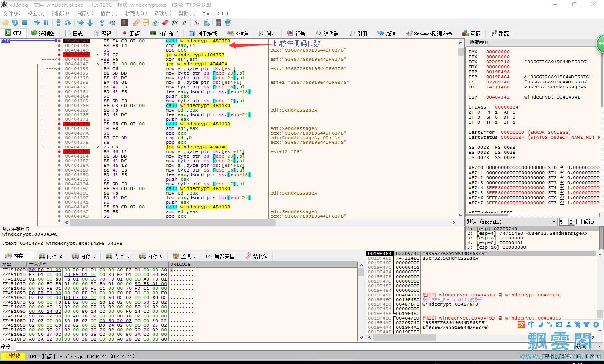Viewport: 604px width, 364px height.
Task: Click the Open file folder toolbar icon
Action: click(x=5, y=23)
